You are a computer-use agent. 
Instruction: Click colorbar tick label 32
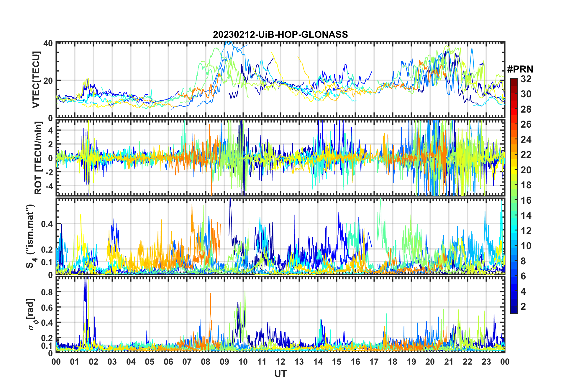pyautogui.click(x=526, y=79)
